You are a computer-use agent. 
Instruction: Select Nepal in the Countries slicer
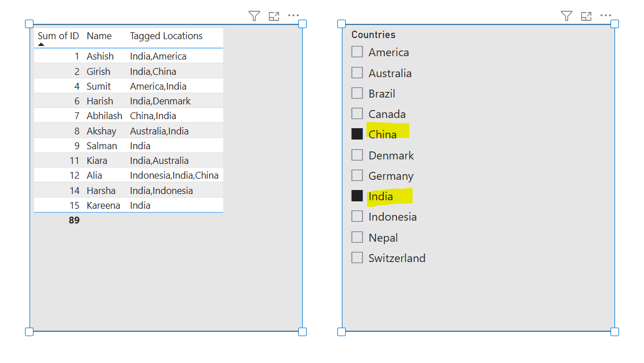[357, 237]
